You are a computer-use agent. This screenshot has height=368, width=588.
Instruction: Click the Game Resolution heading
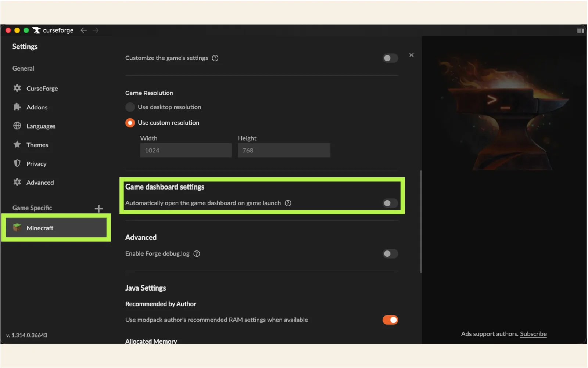click(149, 93)
